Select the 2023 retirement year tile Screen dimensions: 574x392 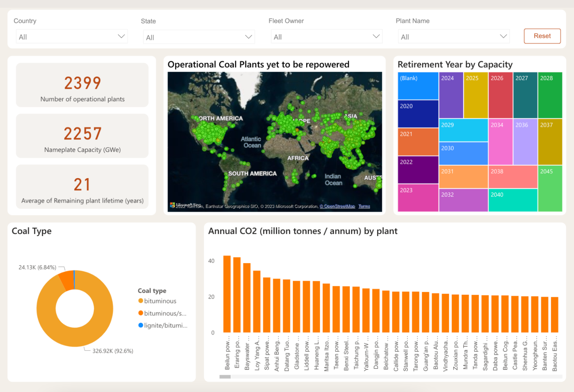418,198
